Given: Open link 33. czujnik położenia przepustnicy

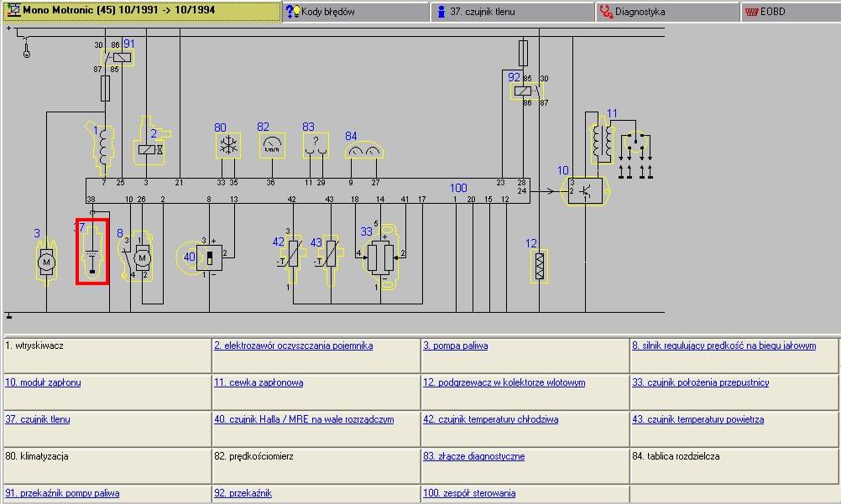Looking at the screenshot, I should tap(701, 383).
